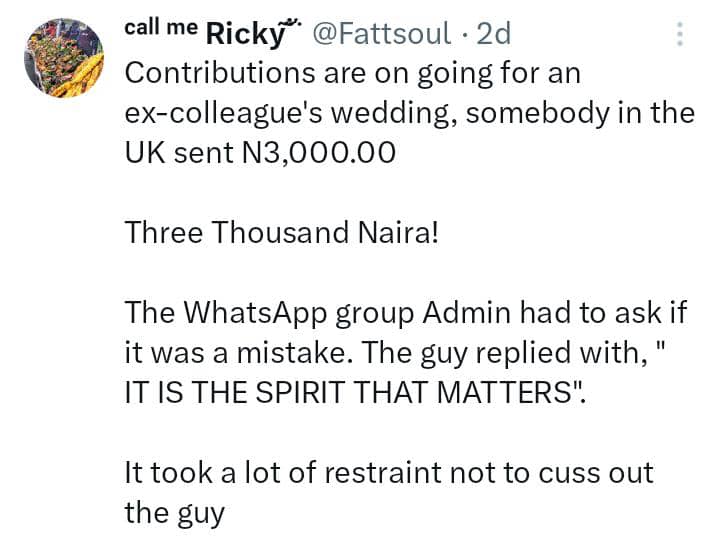719x545 pixels.
Task: Open the profile picture avatar
Action: pos(64,58)
